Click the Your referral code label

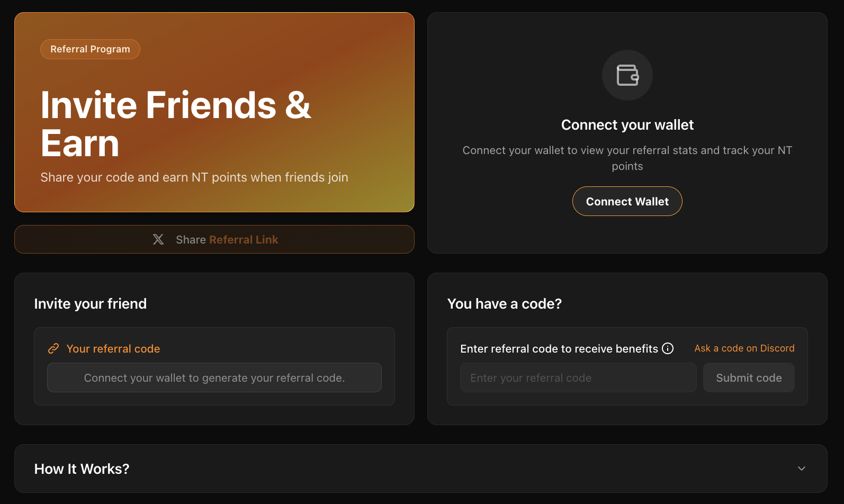click(x=113, y=349)
